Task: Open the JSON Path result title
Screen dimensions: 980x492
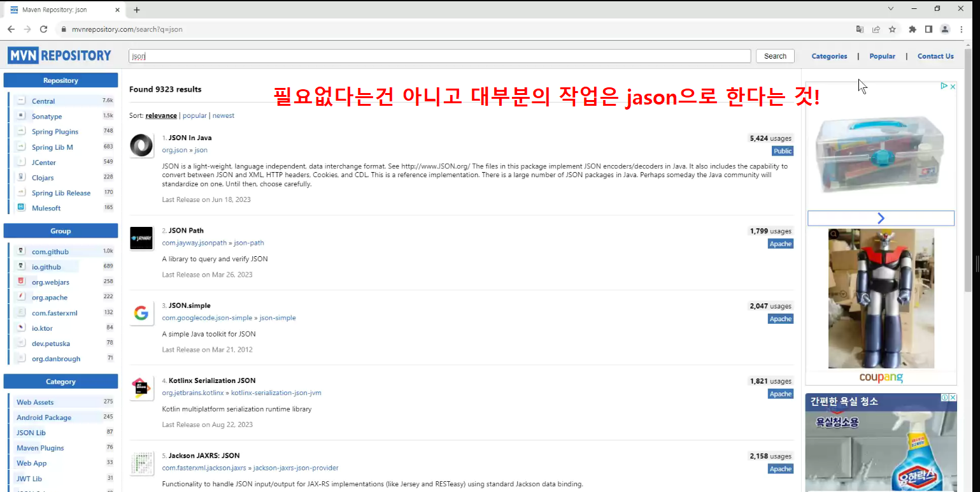Action: pyautogui.click(x=186, y=231)
